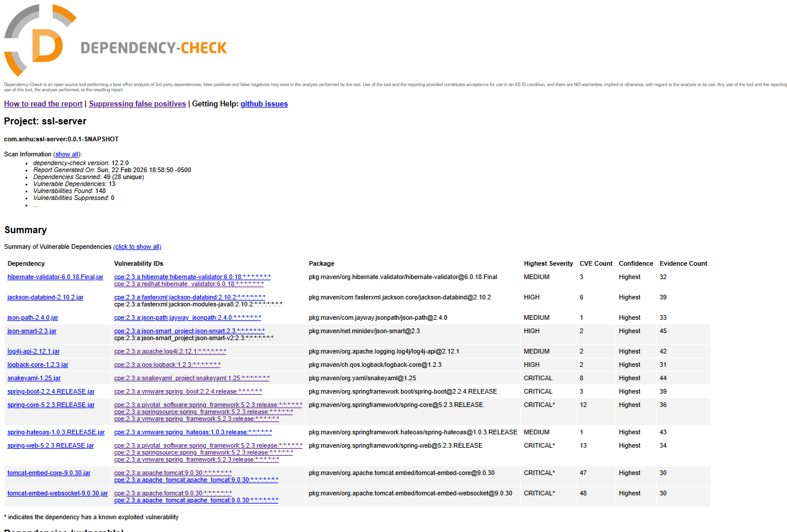Open the cpe redhat:hibernate_validator:6.0.18 link

coord(189,284)
